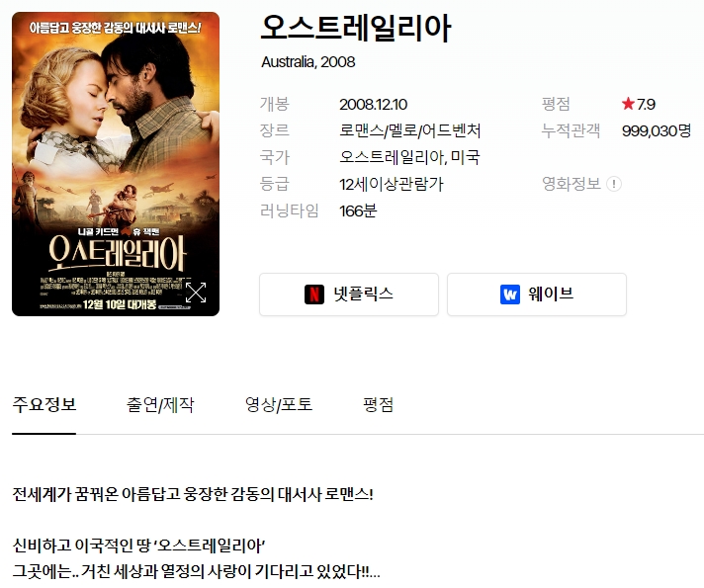
Task: Click the 7.9 rating score
Action: tap(646, 104)
